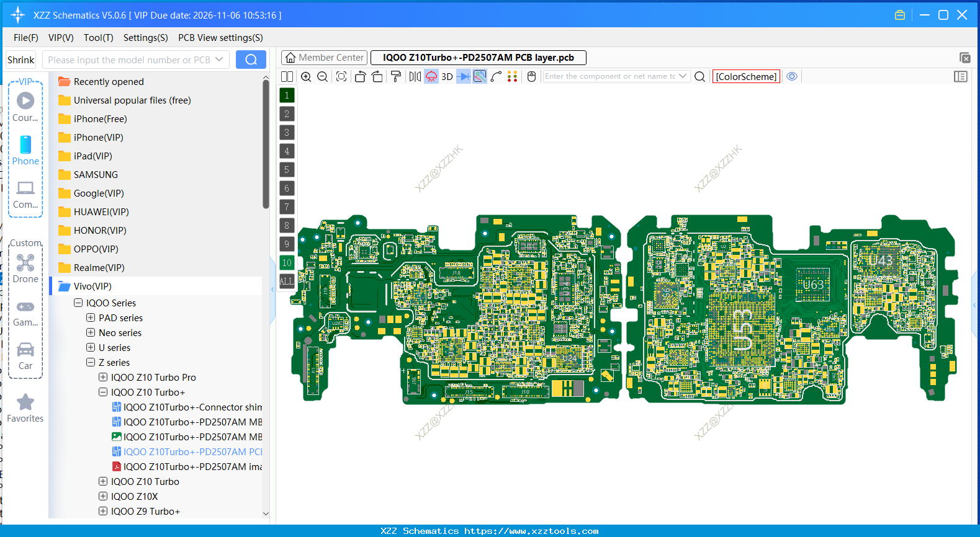Toggle the split view layout icon
Image resolution: width=980 pixels, height=537 pixels.
tap(287, 76)
